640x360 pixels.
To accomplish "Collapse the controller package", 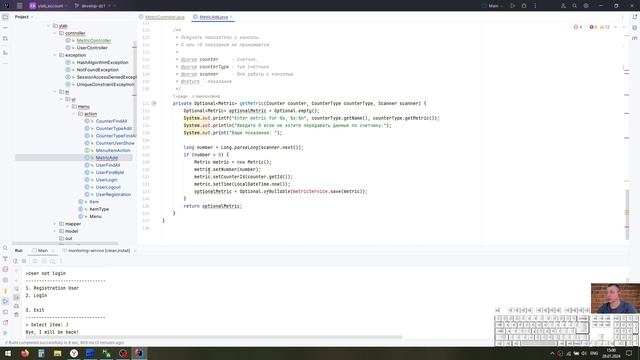I will (x=55, y=33).
